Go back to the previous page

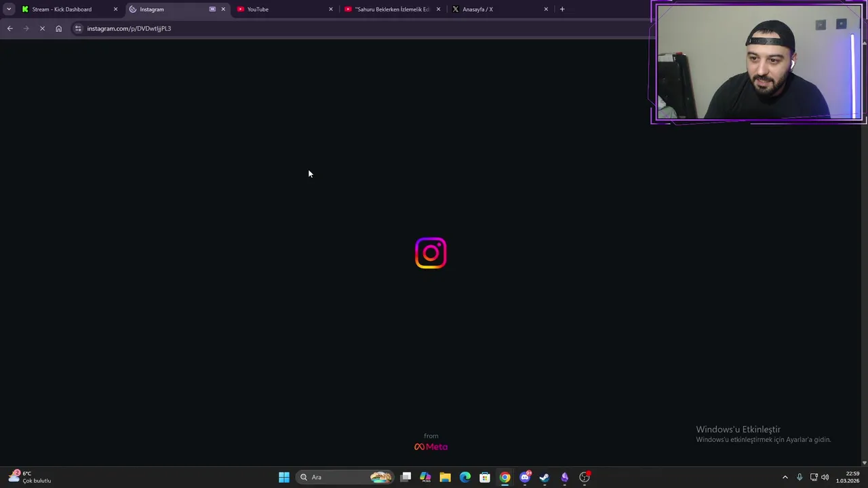click(9, 28)
